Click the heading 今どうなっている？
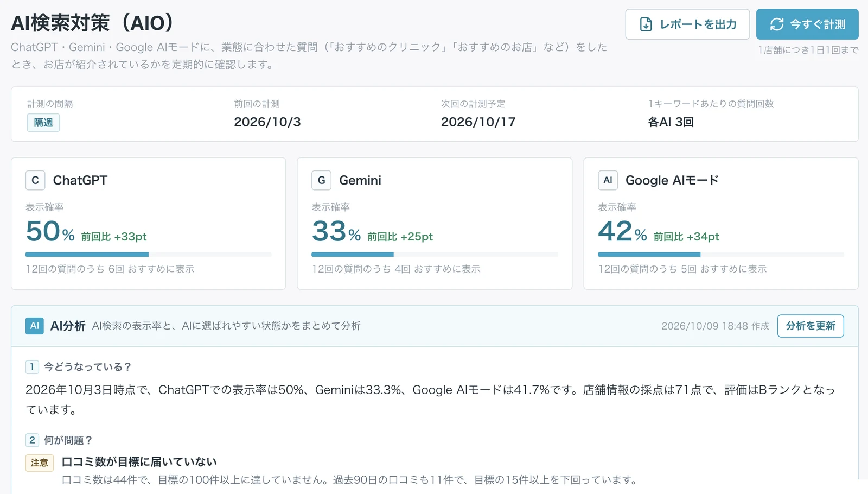868x494 pixels. [88, 367]
